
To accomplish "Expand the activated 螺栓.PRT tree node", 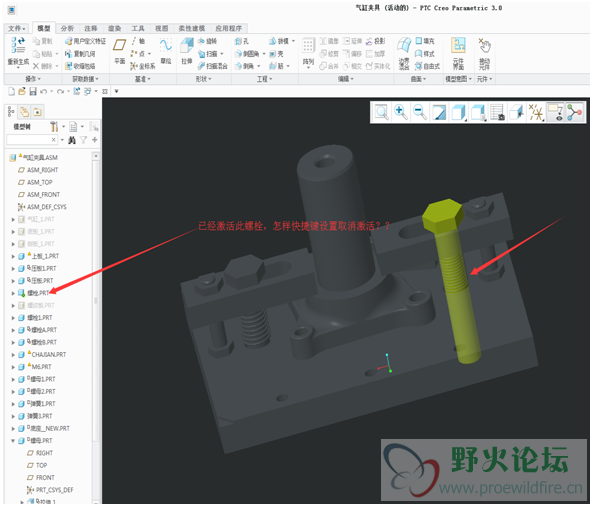I will [x=13, y=293].
